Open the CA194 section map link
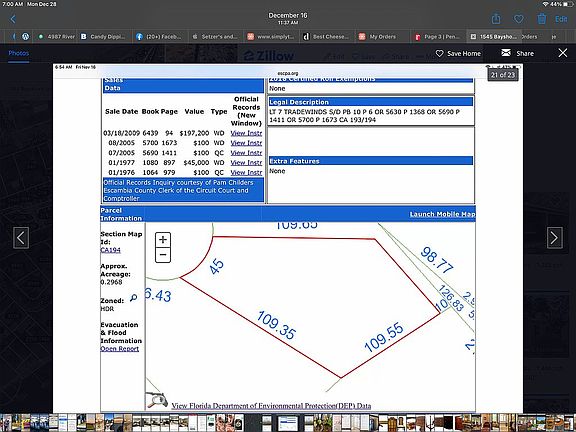This screenshot has width=576, height=432. tap(110, 250)
